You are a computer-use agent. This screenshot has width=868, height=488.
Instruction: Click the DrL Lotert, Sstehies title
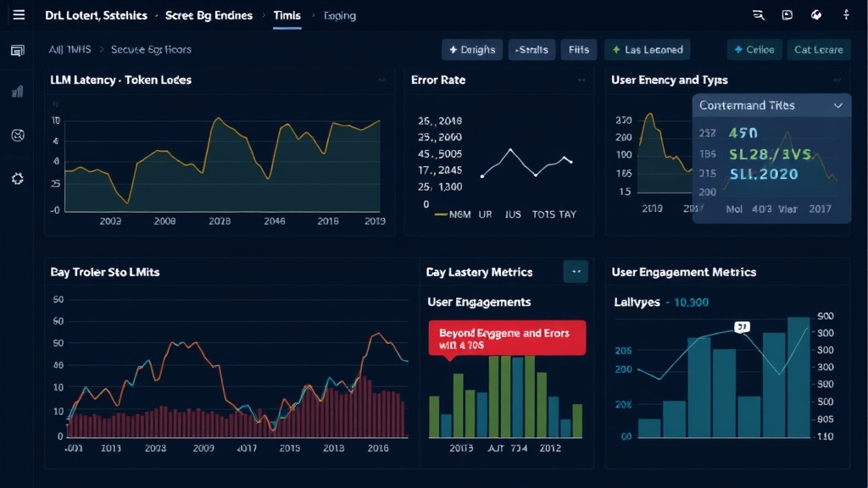point(97,15)
